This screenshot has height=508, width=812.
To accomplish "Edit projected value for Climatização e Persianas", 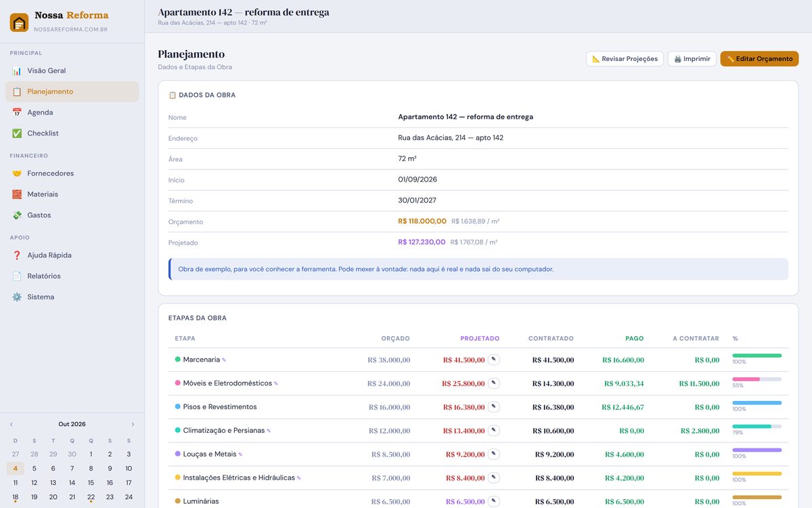I will [x=494, y=431].
